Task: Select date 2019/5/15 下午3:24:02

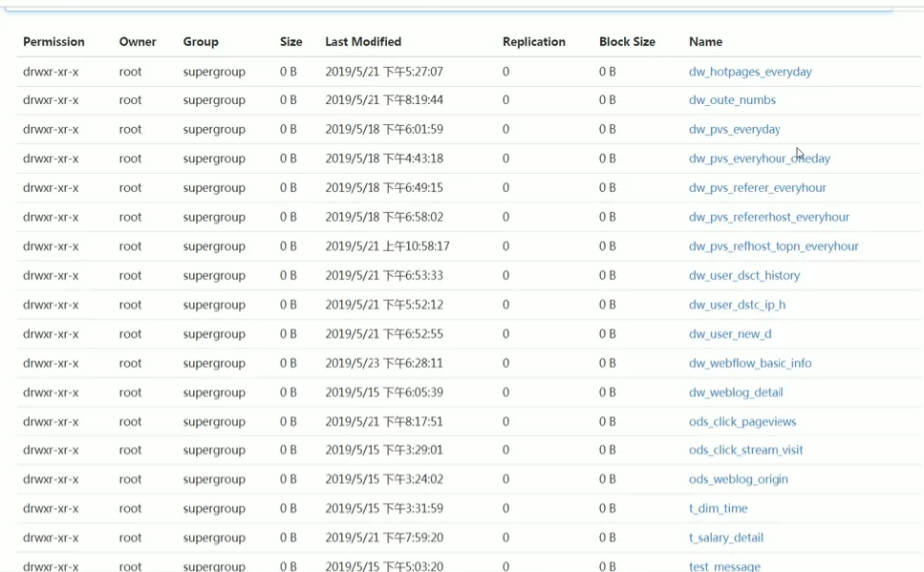Action: click(384, 479)
